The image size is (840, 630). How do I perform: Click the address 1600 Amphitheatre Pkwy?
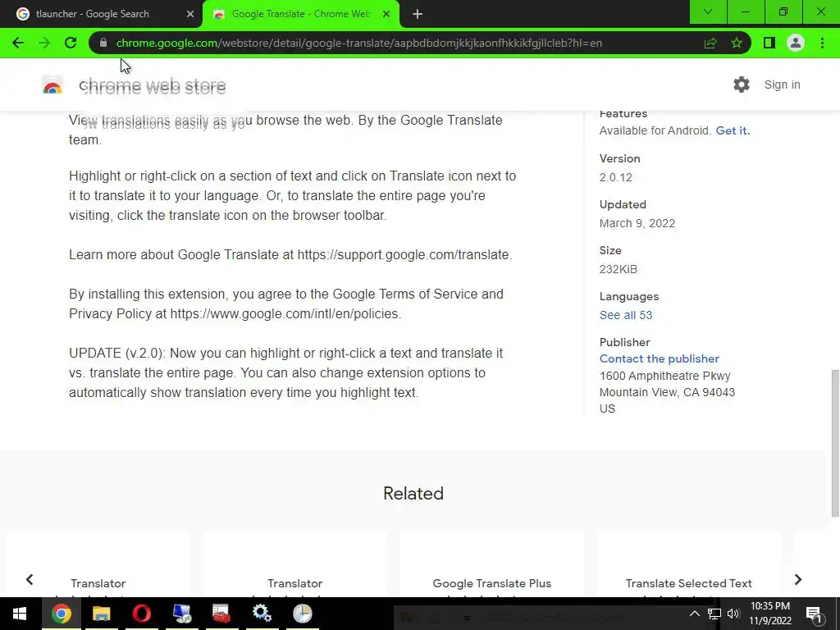pyautogui.click(x=664, y=376)
